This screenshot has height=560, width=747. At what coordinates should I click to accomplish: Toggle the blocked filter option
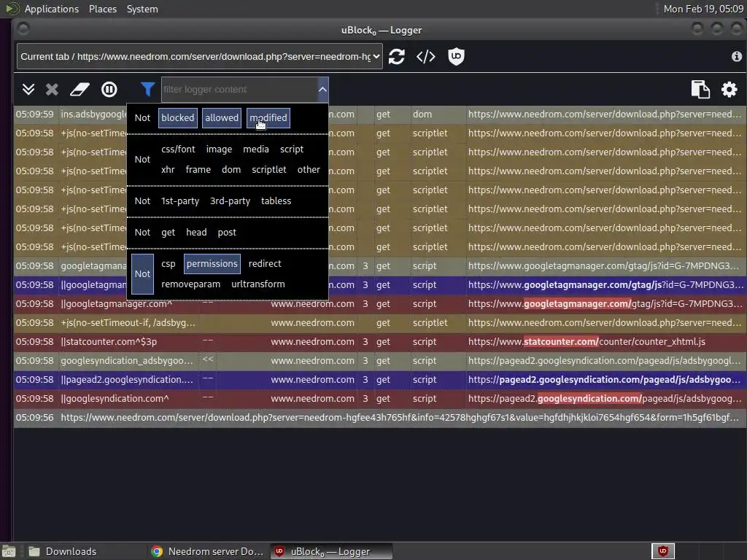pyautogui.click(x=178, y=117)
